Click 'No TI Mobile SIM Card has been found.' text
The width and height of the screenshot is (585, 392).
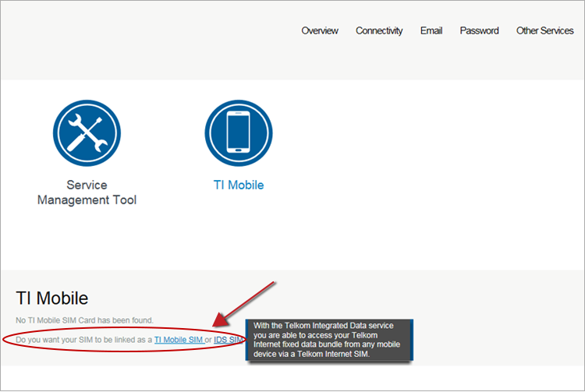pos(84,320)
